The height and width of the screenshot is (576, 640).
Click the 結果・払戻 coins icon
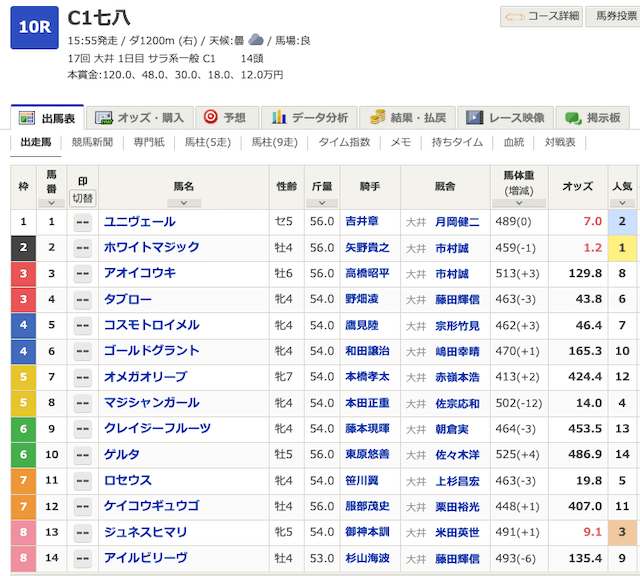click(x=379, y=117)
